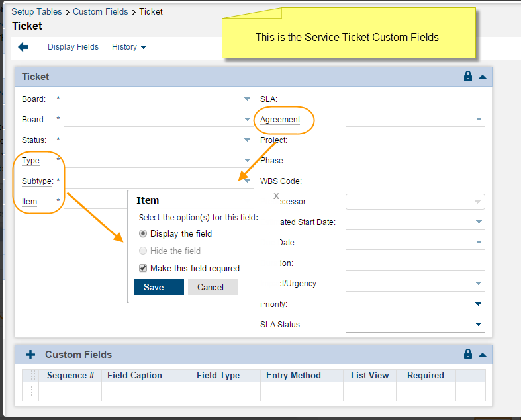The width and height of the screenshot is (521, 420).
Task: Close the Item popup with X
Action: tap(276, 196)
